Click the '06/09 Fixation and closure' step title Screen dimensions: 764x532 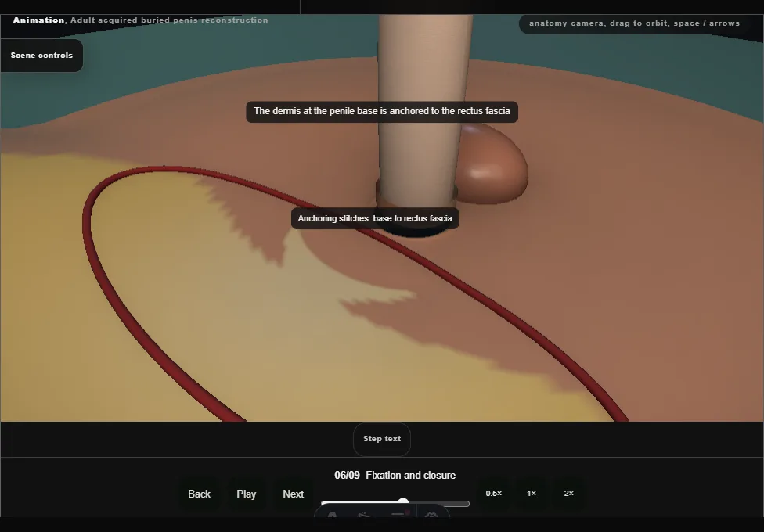pos(395,476)
